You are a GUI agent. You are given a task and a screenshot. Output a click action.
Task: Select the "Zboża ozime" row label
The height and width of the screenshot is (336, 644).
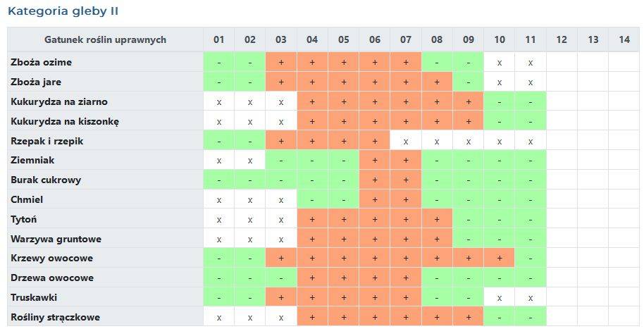(42, 62)
